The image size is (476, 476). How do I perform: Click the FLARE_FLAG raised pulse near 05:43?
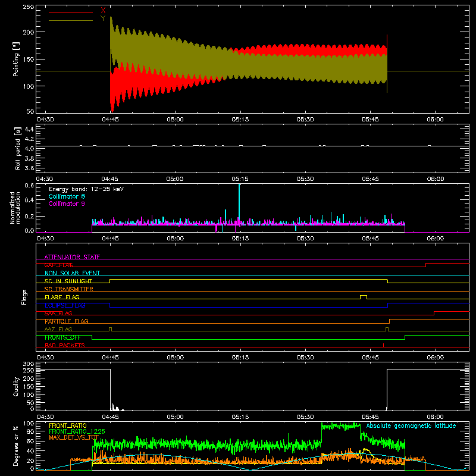click(364, 296)
